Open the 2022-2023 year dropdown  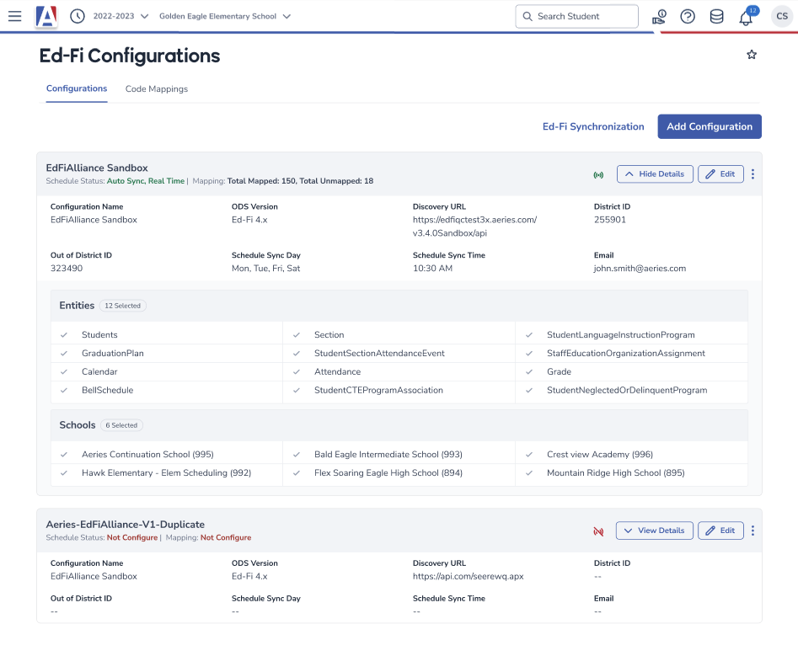point(121,16)
